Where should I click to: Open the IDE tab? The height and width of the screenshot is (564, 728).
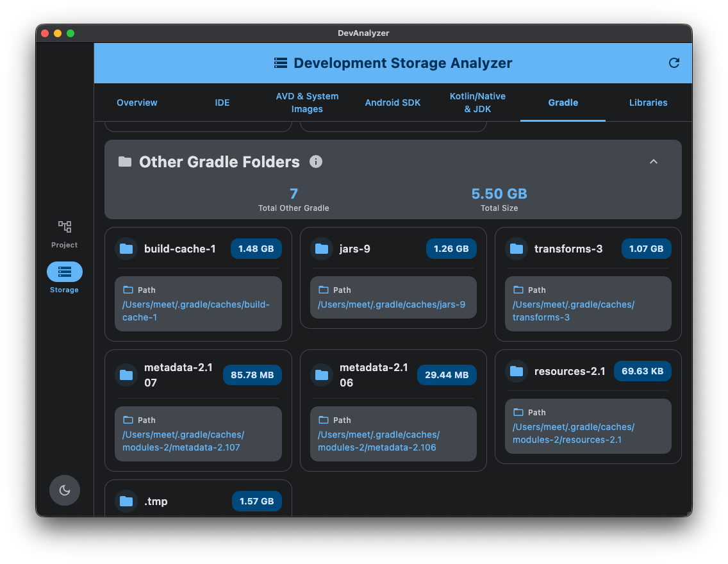tap(222, 103)
